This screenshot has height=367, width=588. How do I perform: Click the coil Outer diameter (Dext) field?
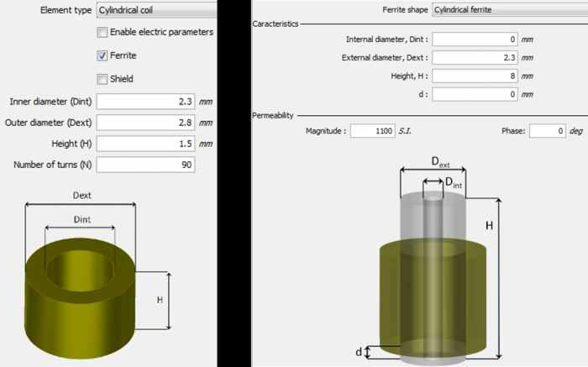click(x=145, y=123)
